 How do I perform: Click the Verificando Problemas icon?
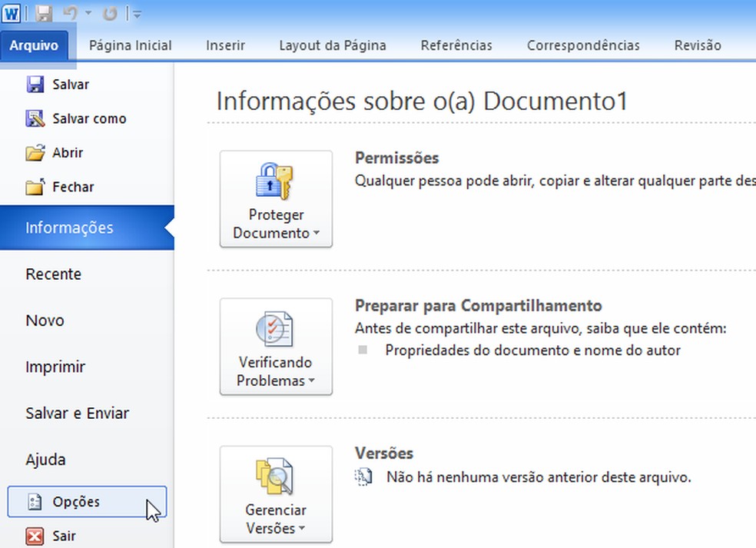275,329
